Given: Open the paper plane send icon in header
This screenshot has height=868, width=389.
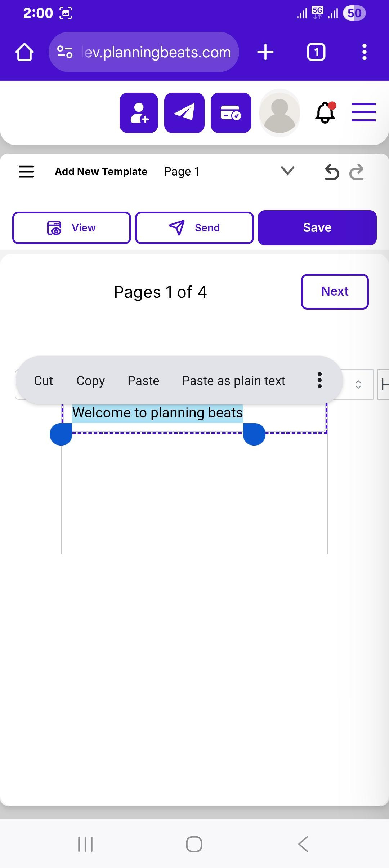Looking at the screenshot, I should pos(184,113).
